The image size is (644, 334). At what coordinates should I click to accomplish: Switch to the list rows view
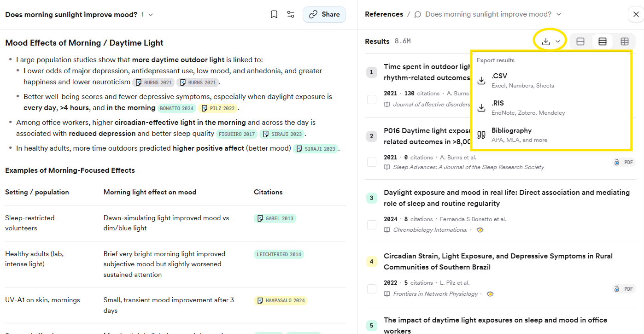(603, 41)
